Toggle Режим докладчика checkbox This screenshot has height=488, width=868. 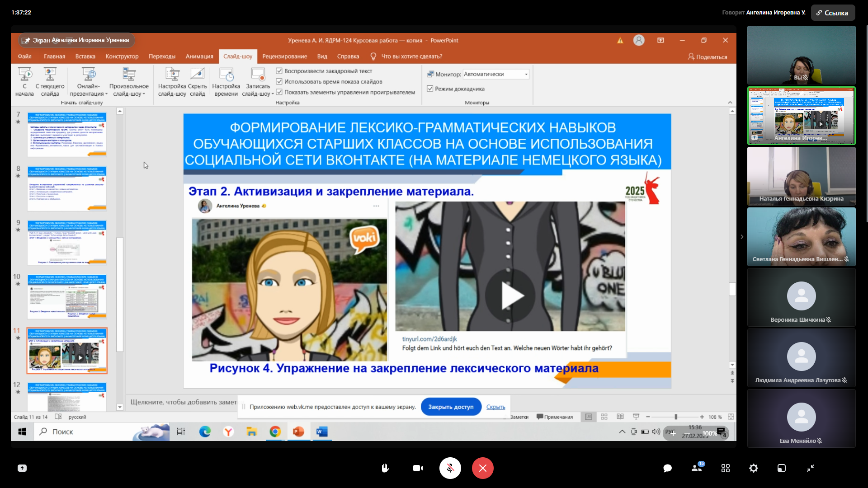[x=430, y=89]
